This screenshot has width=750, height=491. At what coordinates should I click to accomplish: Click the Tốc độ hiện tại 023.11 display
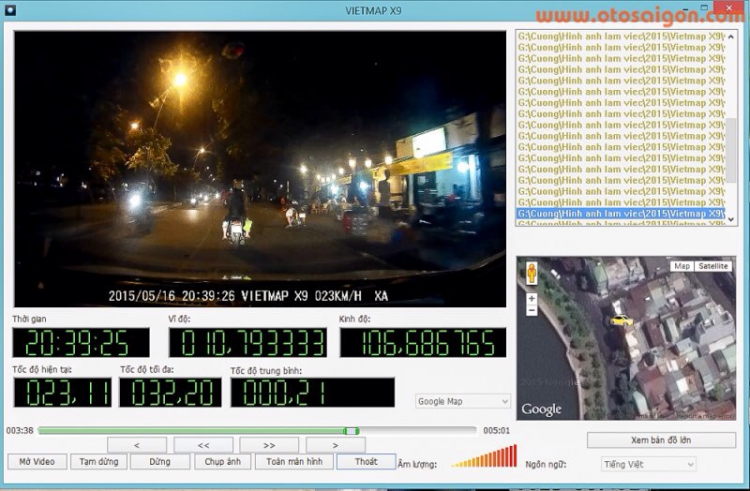pyautogui.click(x=63, y=393)
